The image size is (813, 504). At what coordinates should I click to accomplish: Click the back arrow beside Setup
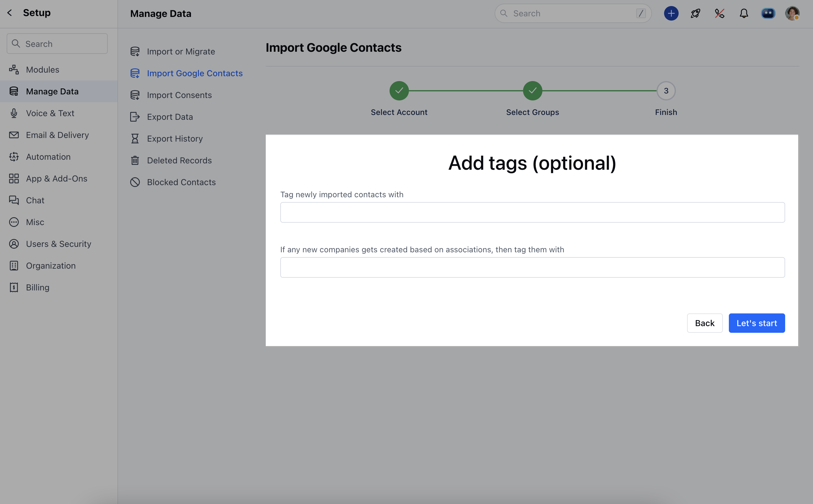(x=10, y=13)
